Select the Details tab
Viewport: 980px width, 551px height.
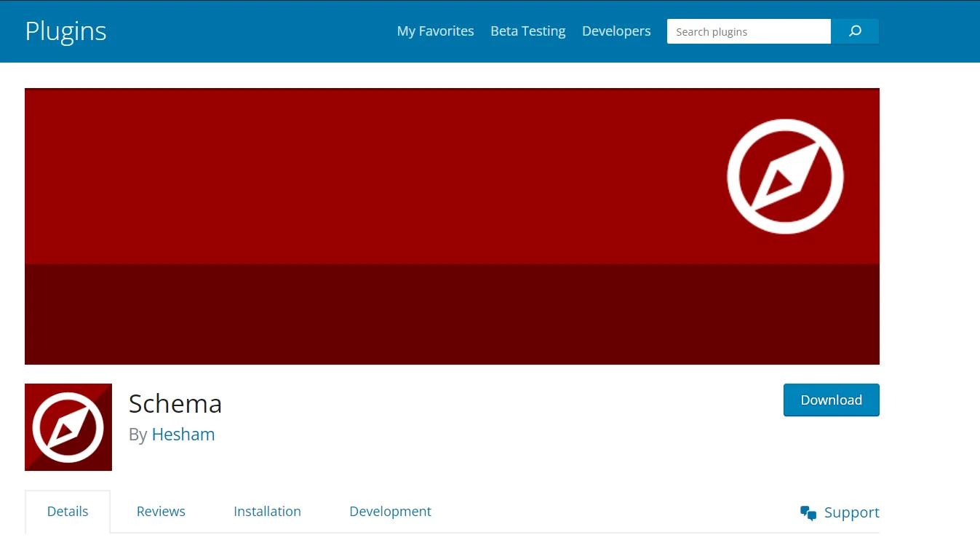coord(68,512)
